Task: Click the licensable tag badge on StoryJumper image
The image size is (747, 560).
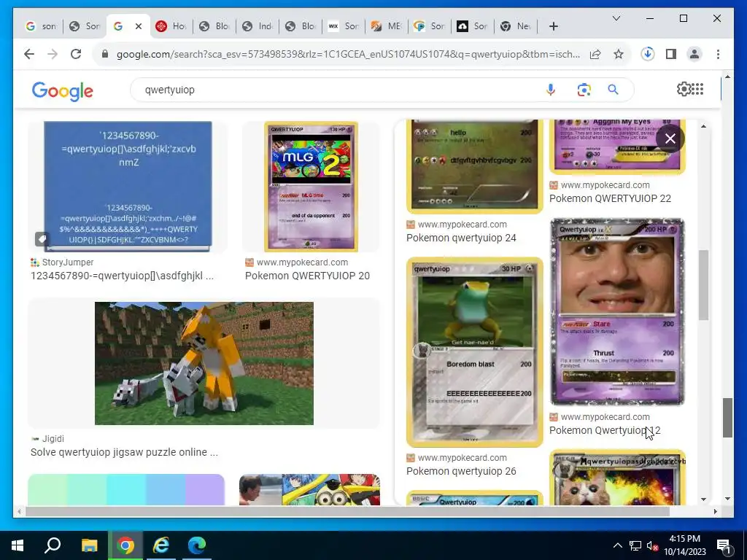Action: [42, 238]
